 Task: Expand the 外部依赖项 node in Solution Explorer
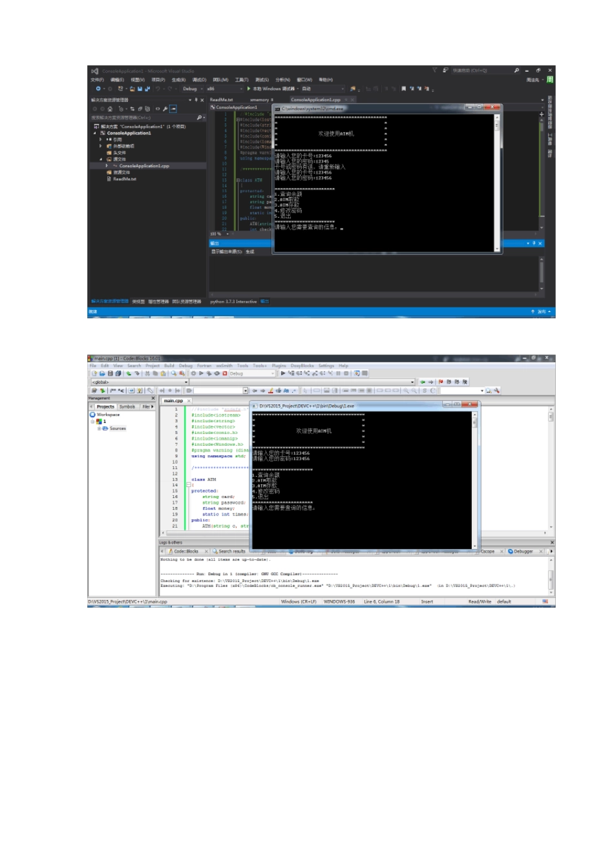(x=100, y=146)
